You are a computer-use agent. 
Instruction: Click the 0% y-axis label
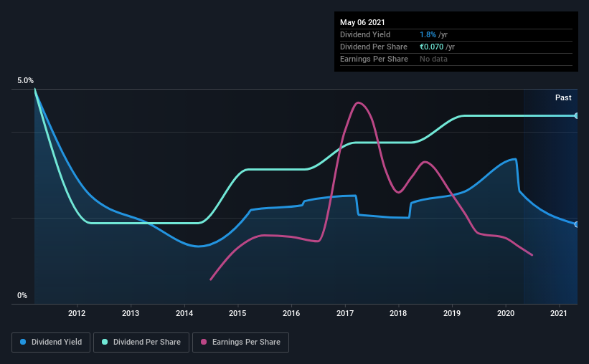pos(22,296)
